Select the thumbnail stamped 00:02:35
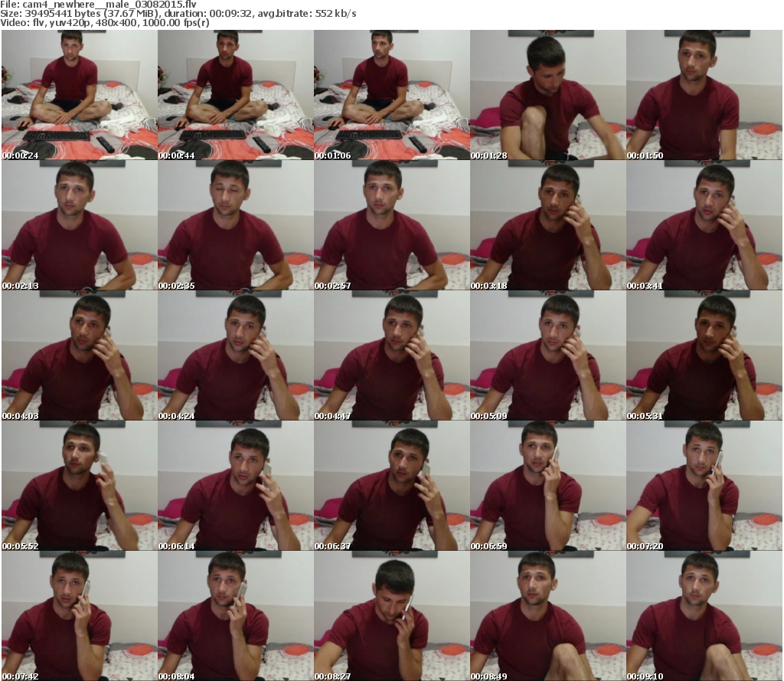784x681 pixels. pos(236,225)
